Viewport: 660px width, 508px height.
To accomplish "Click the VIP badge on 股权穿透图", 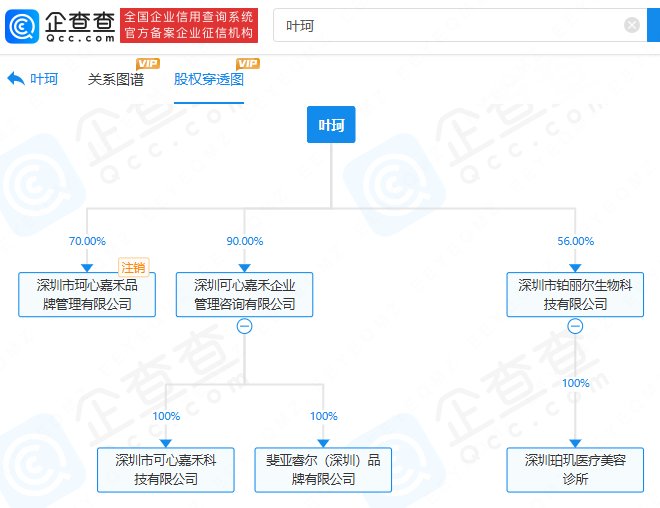I will [248, 64].
